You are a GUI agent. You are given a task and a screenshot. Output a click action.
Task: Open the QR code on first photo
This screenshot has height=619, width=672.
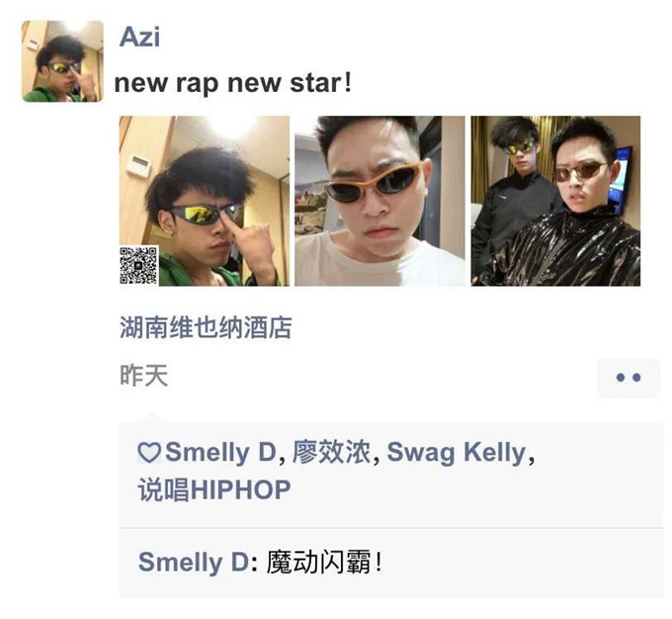(x=139, y=266)
